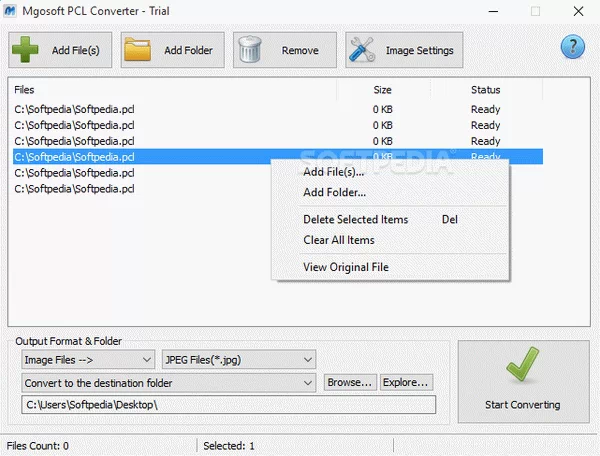600x456 pixels.
Task: Click the output path field C:\Users\Softpedia\Desktop\
Action: click(x=229, y=405)
